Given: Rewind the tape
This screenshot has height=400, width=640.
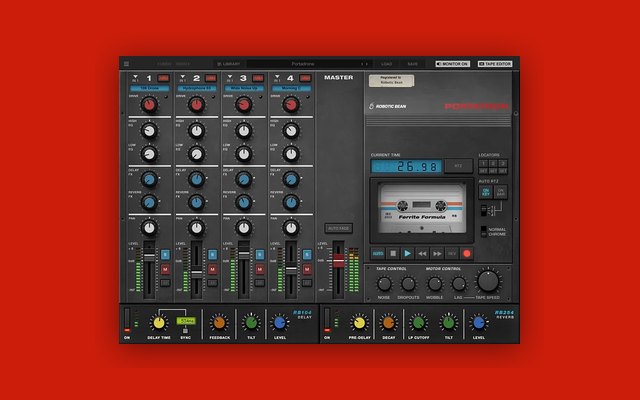Looking at the screenshot, I should 422,253.
